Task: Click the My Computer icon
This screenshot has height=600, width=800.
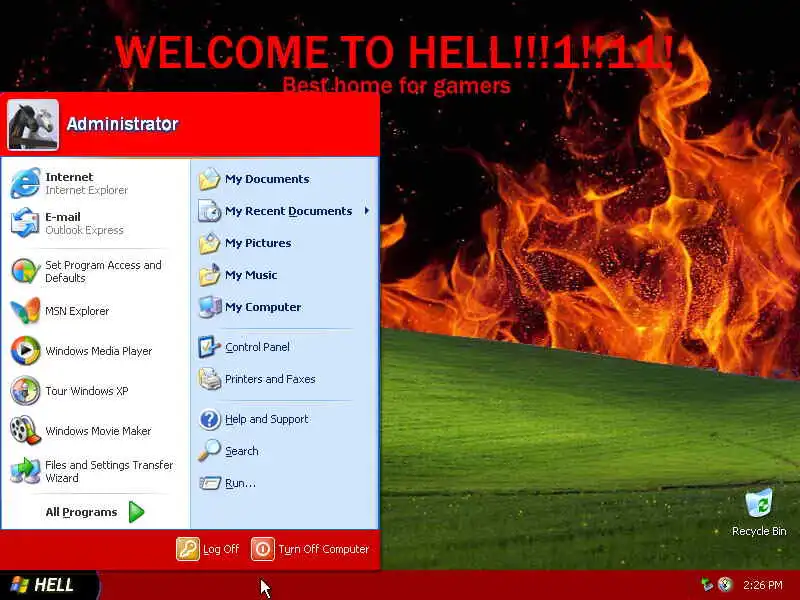Action: coord(209,307)
